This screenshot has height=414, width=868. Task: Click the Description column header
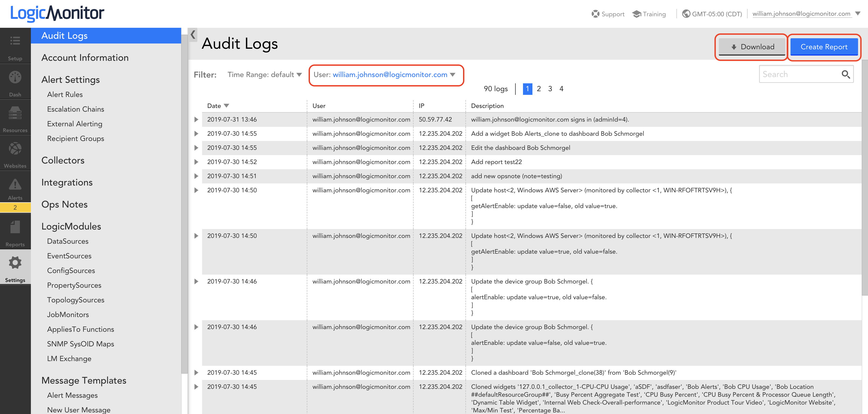click(487, 106)
